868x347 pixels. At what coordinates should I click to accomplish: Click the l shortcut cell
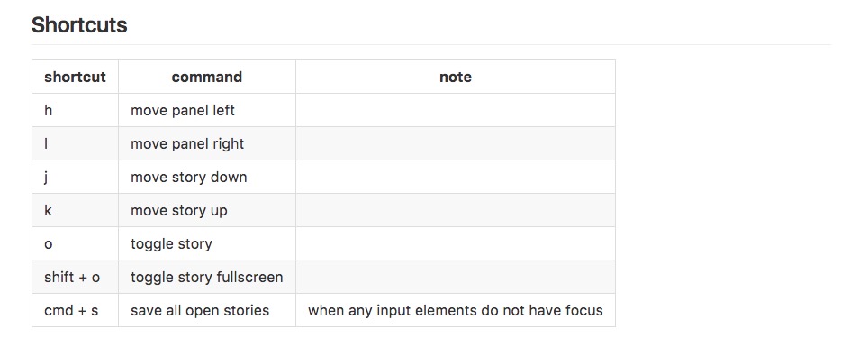pyautogui.click(x=75, y=143)
